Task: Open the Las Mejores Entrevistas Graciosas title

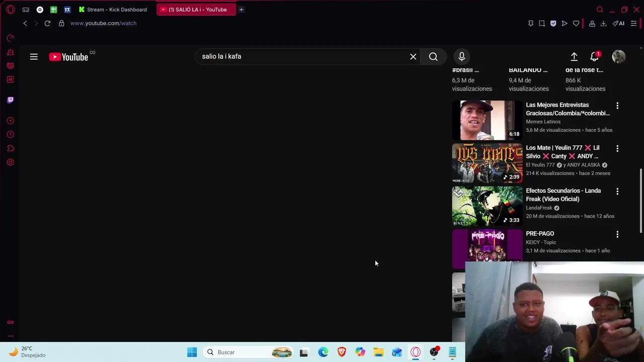Action: (568, 109)
